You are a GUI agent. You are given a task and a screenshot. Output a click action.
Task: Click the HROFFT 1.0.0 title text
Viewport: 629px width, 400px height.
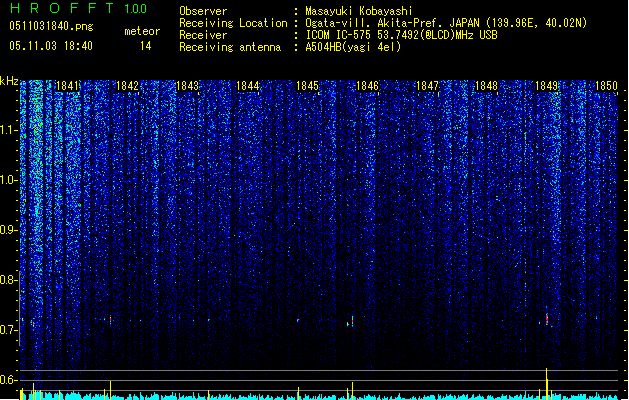(78, 8)
